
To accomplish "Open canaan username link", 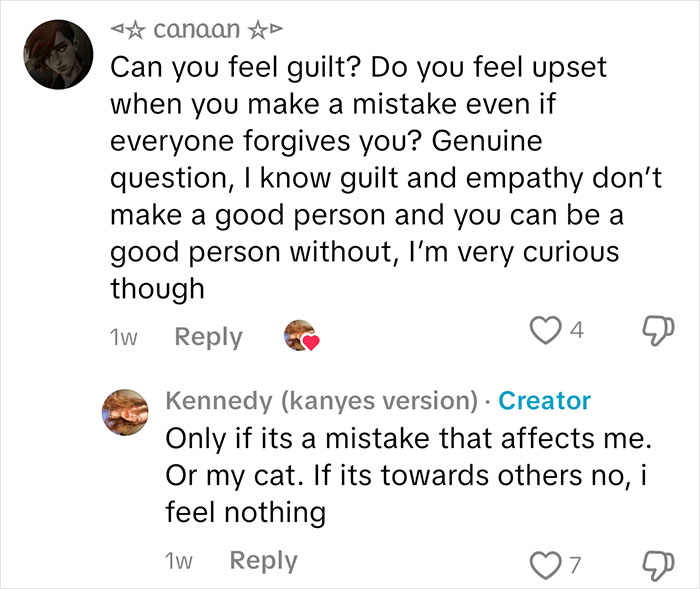I will (196, 30).
